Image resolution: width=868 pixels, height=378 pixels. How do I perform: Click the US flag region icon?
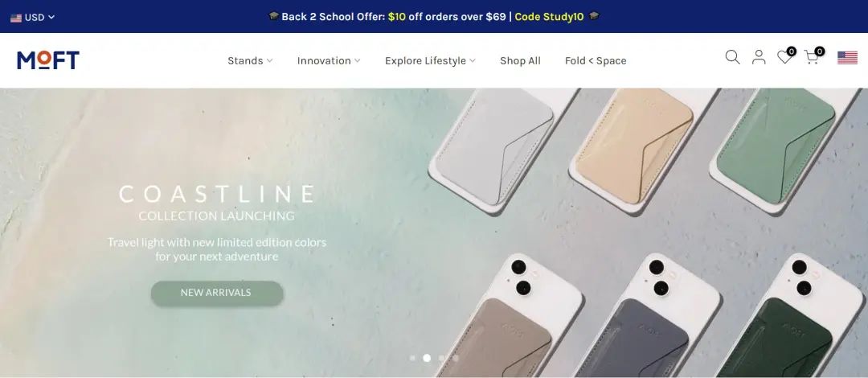[847, 58]
